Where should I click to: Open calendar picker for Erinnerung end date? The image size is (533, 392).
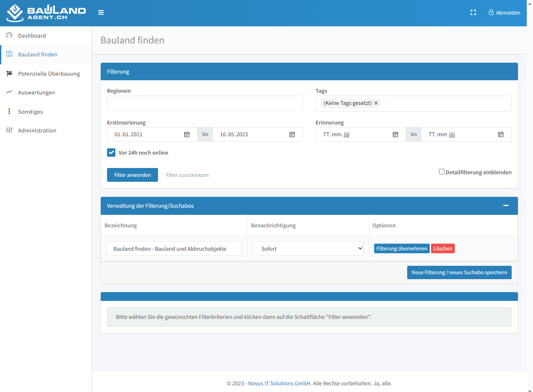point(500,135)
